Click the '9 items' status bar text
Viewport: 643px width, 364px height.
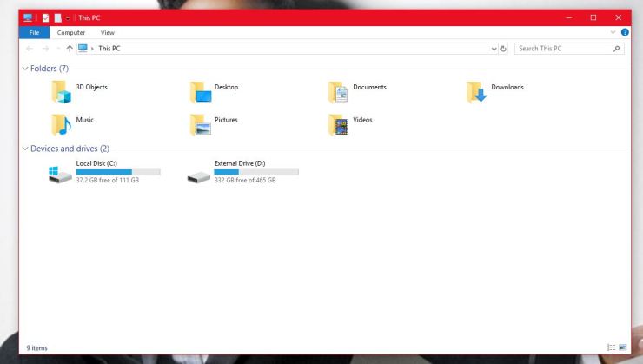(36, 348)
